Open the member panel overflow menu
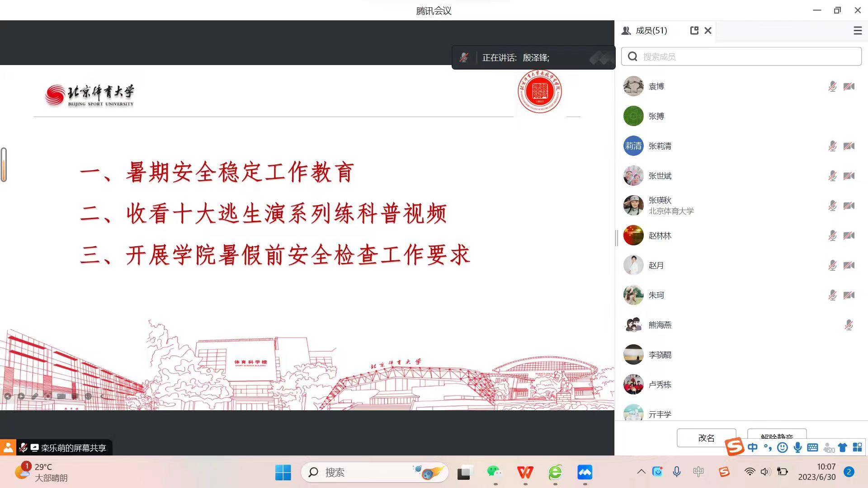 point(857,31)
